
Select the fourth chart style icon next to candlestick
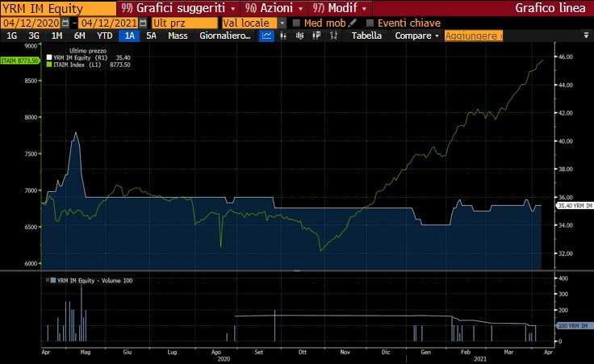[x=316, y=36]
